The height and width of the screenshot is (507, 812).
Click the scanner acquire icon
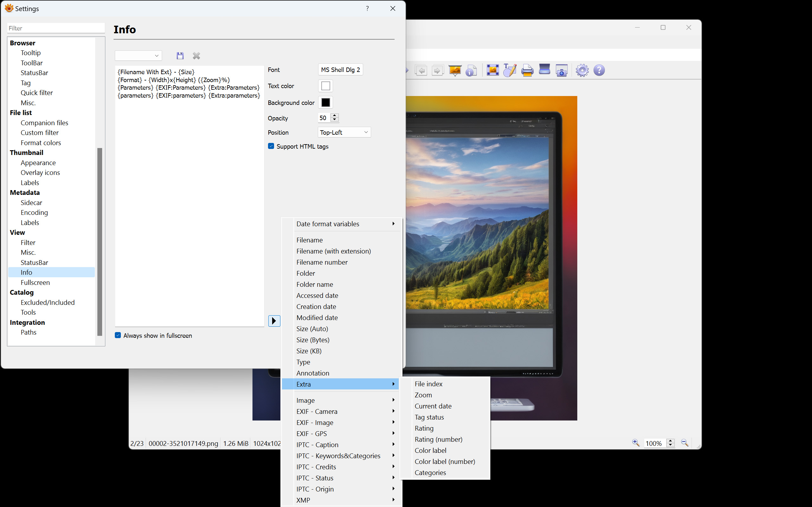tap(544, 69)
